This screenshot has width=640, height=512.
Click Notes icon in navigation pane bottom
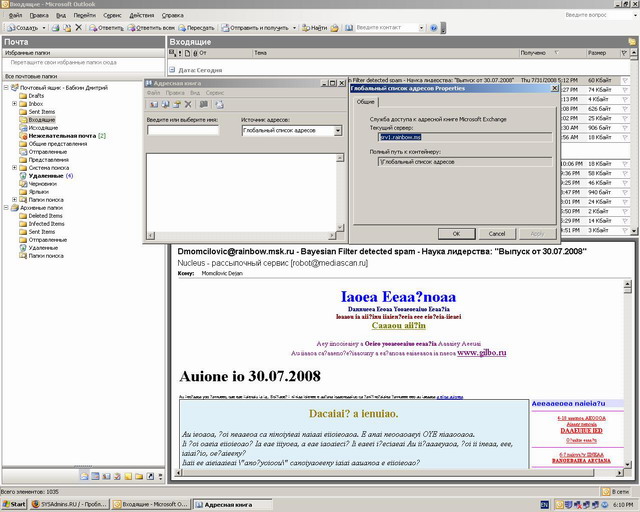pyautogui.click(x=128, y=476)
